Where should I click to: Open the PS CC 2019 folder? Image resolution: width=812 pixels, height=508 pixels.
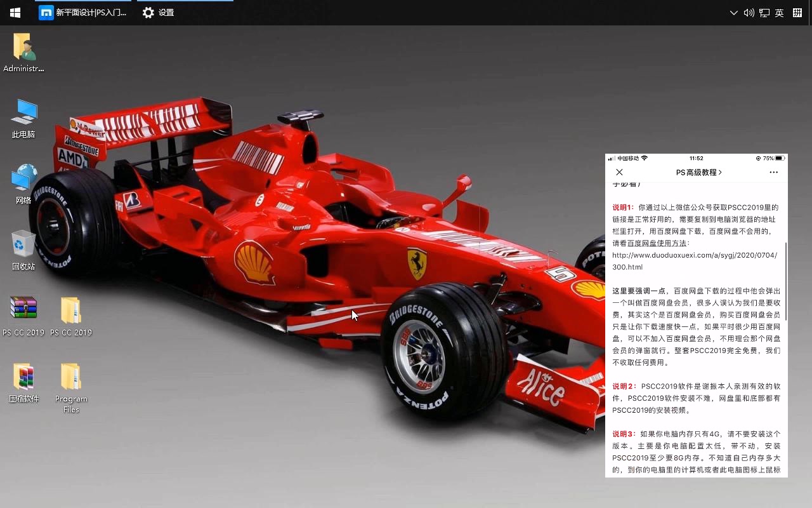[x=71, y=311]
